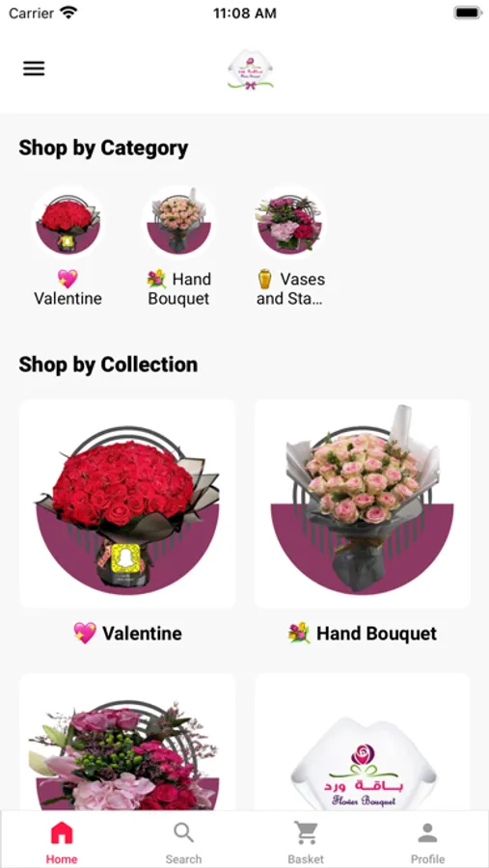Tap the magnifying glass search icon
The width and height of the screenshot is (489, 868).
(x=183, y=832)
